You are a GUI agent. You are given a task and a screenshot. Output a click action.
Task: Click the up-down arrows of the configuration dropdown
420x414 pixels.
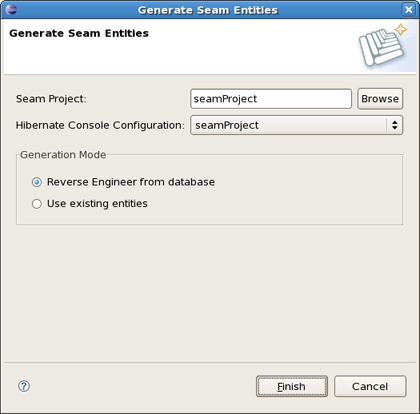click(x=395, y=125)
